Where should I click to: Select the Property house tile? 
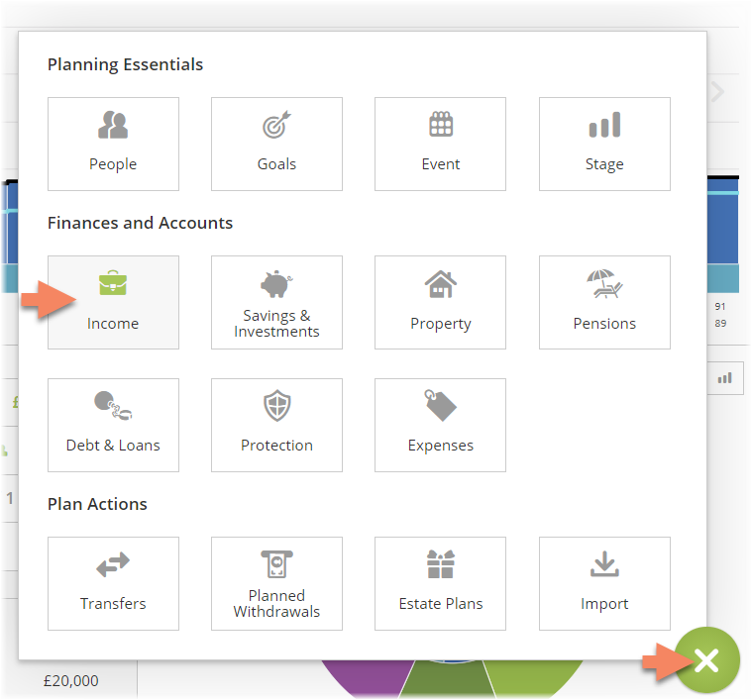click(x=440, y=302)
